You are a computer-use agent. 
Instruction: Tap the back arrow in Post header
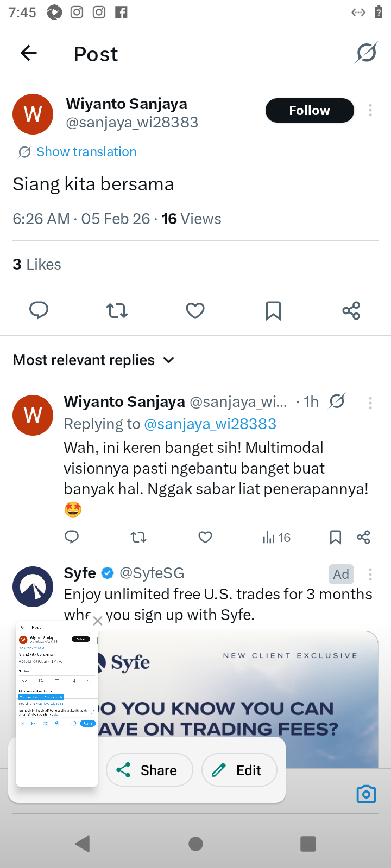tap(29, 53)
